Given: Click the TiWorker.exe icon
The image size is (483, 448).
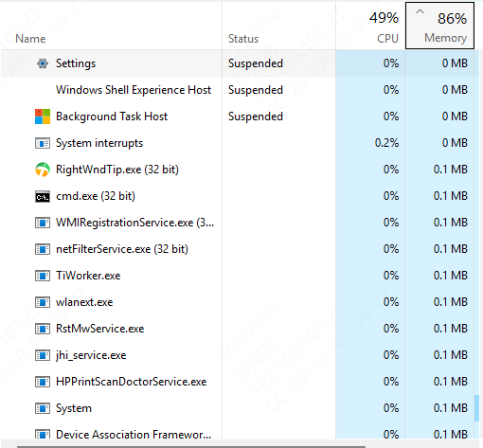Looking at the screenshot, I should (x=43, y=276).
